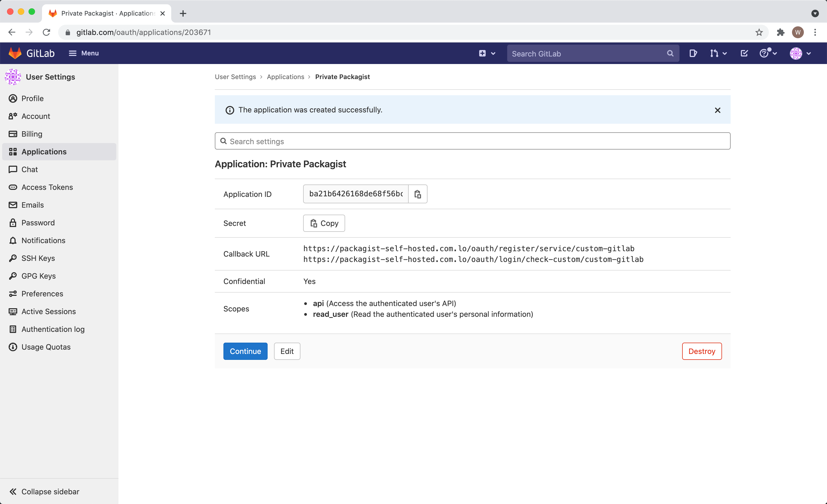
Task: Open the browser extensions puzzle icon
Action: 780,32
